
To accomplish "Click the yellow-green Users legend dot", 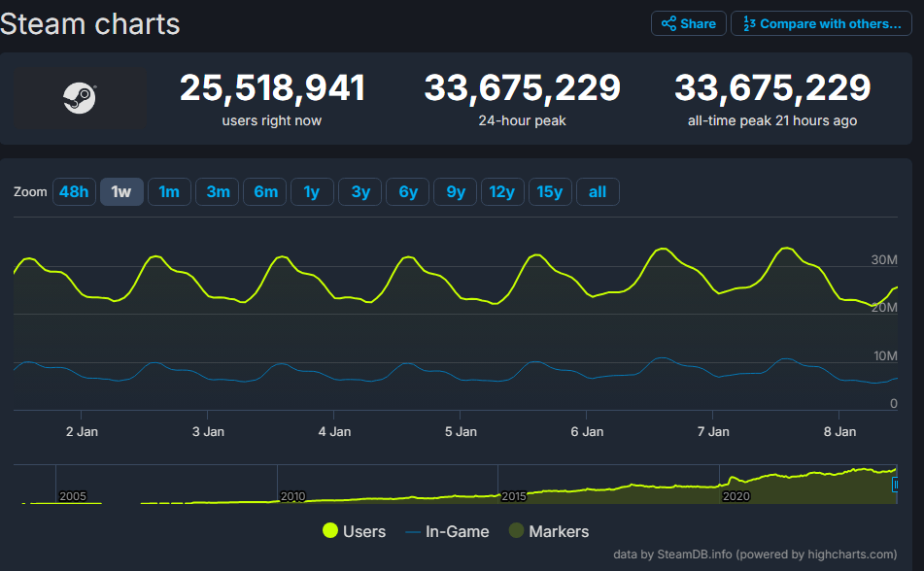I will coord(330,530).
